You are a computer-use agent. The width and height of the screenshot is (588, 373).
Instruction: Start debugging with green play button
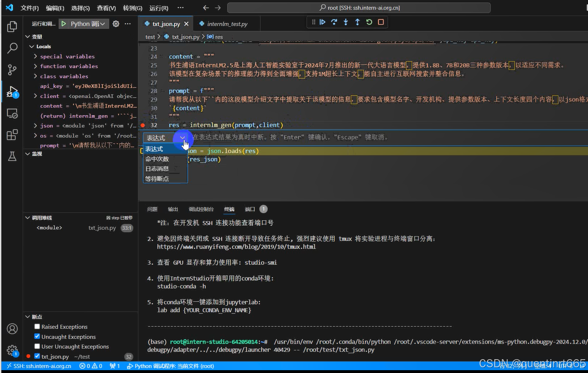pyautogui.click(x=64, y=24)
